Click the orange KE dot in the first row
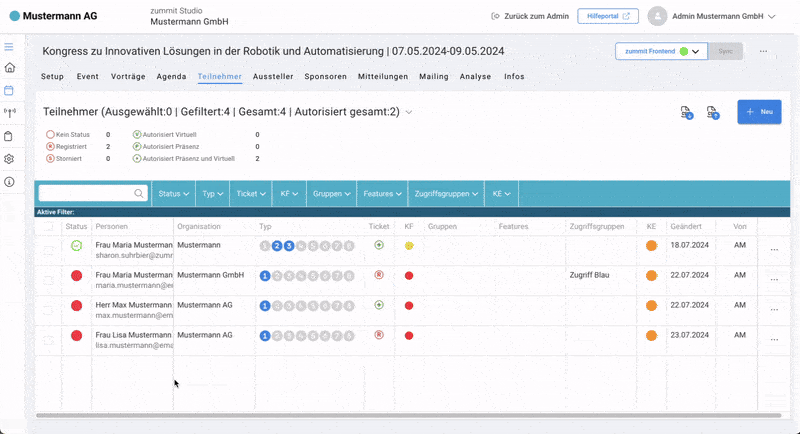800x434 pixels. 651,246
